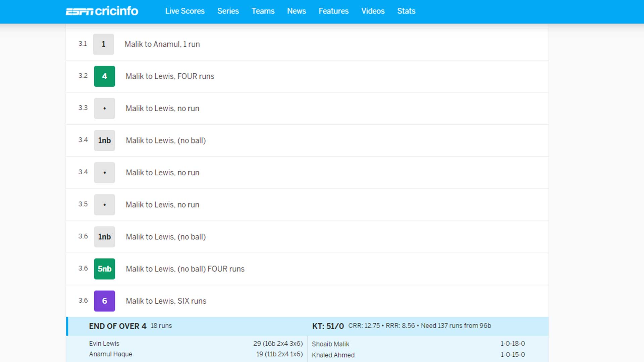Image resolution: width=644 pixels, height=362 pixels.
Task: Open the Videos section
Action: click(x=373, y=11)
